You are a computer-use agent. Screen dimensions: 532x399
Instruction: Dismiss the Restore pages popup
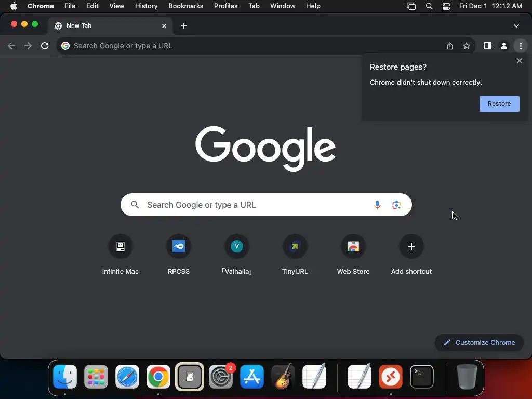[520, 61]
